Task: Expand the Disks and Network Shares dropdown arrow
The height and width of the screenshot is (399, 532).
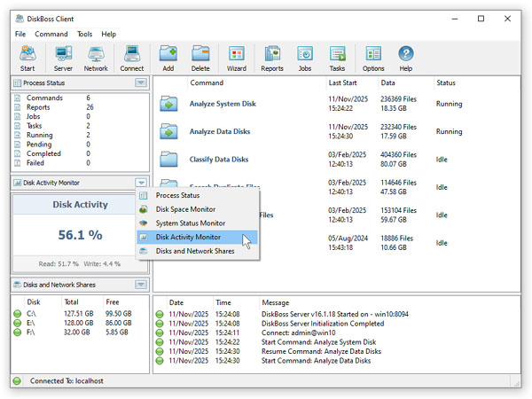Action: [x=141, y=285]
